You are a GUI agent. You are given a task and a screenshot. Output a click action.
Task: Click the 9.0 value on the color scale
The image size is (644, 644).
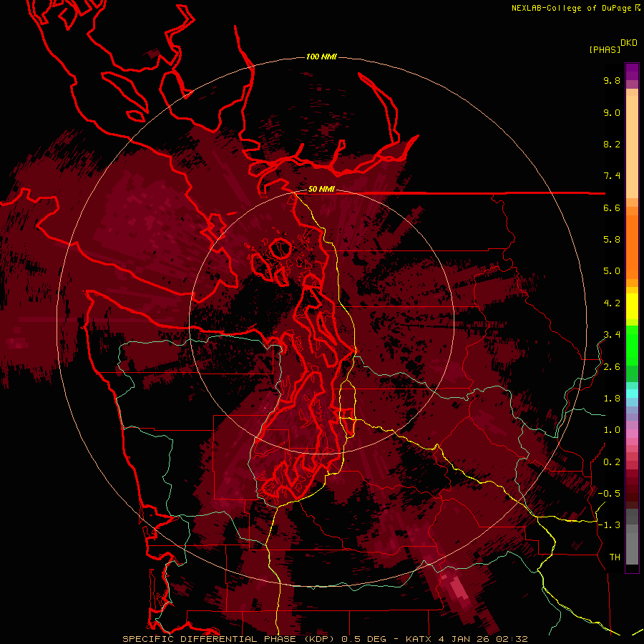(612, 112)
